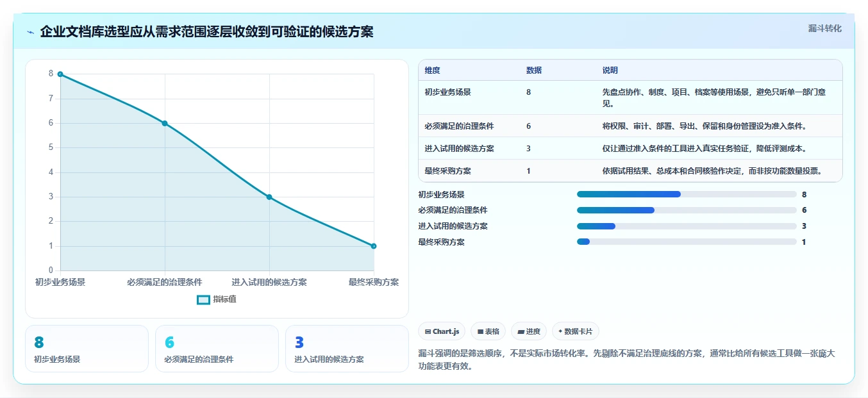Toggle the 指标值 legend swatch
The image size is (868, 398).
coord(203,299)
